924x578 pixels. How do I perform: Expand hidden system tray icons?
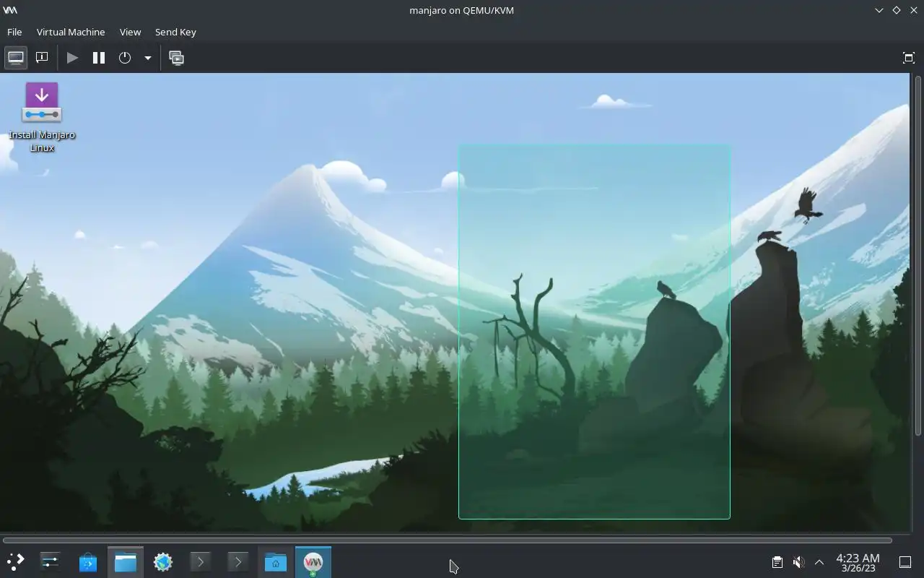[819, 562]
